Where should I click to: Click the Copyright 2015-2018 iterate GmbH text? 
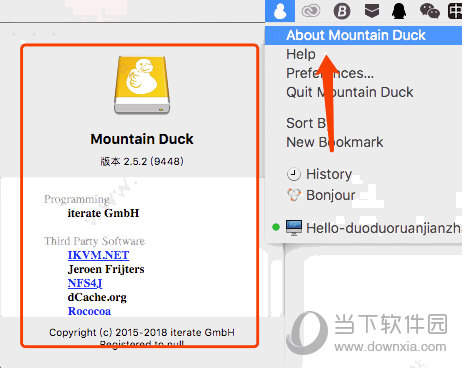click(142, 332)
